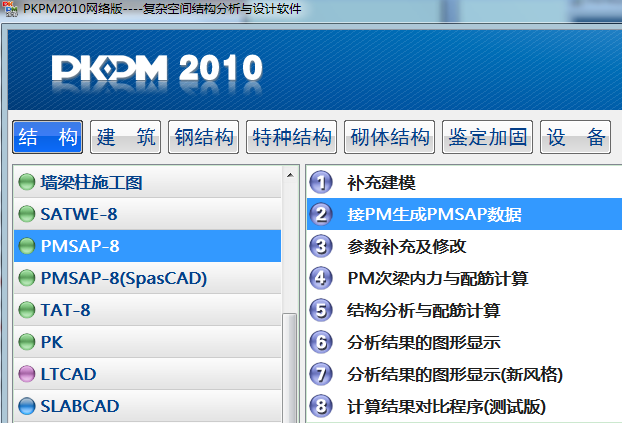Select the 鉴定加固 tab
622x423 pixels.
click(x=488, y=137)
